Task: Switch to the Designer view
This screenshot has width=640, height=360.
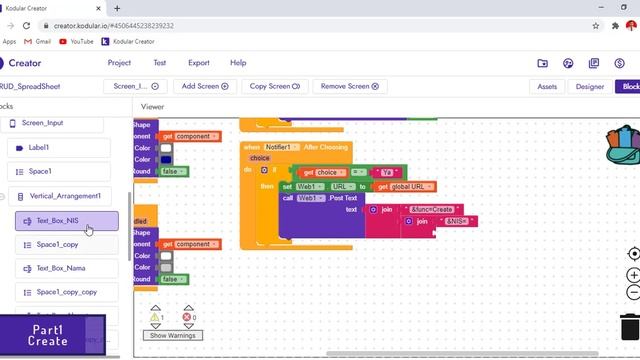Action: coord(590,87)
